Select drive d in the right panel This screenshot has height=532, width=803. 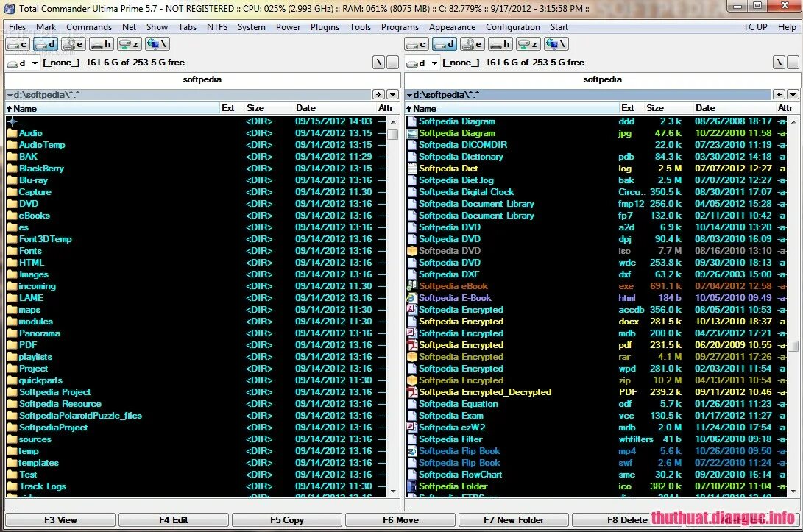click(444, 45)
